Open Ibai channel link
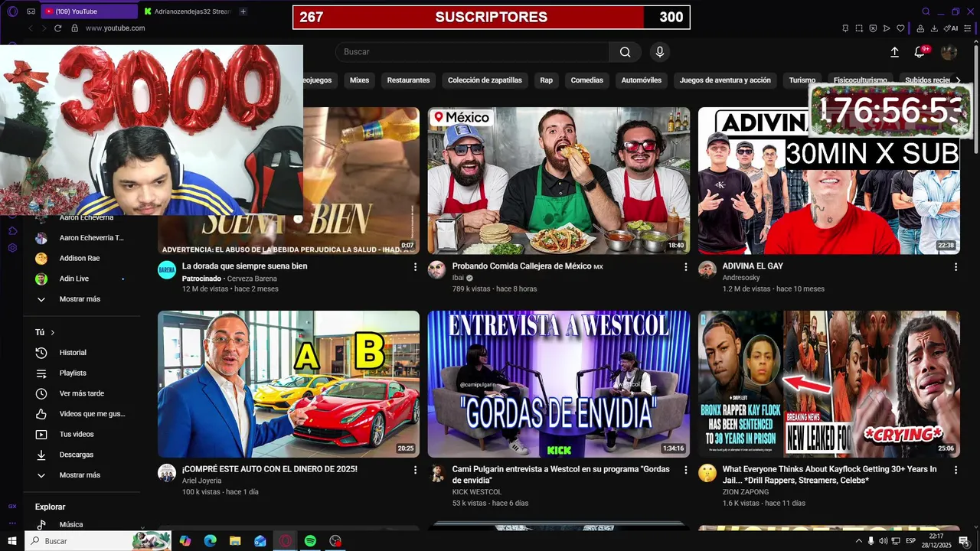Image resolution: width=980 pixels, height=551 pixels. click(x=458, y=278)
